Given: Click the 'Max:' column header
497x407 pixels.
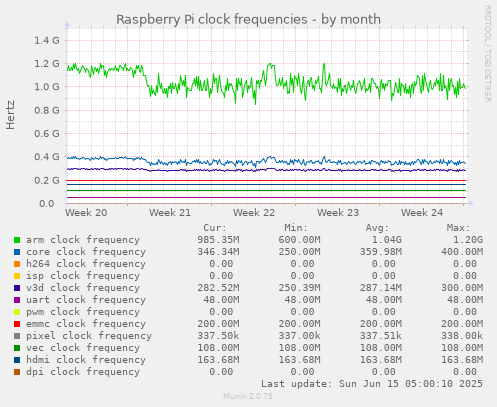Looking at the screenshot, I should point(458,228).
